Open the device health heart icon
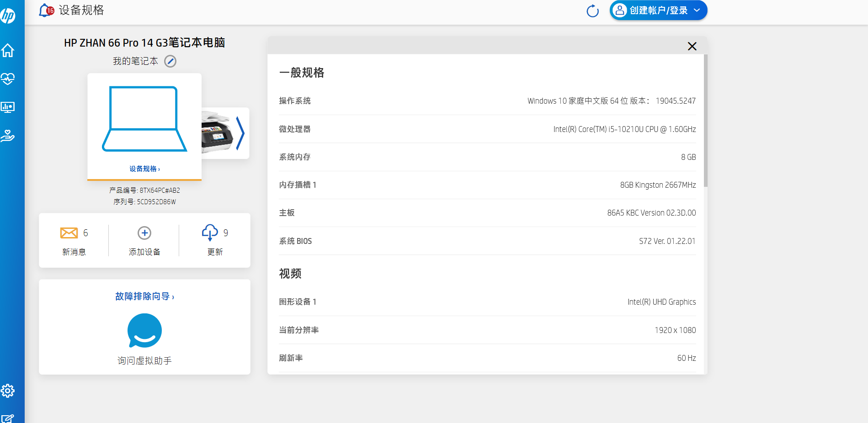Screen dimensions: 868x423 [x=8, y=79]
